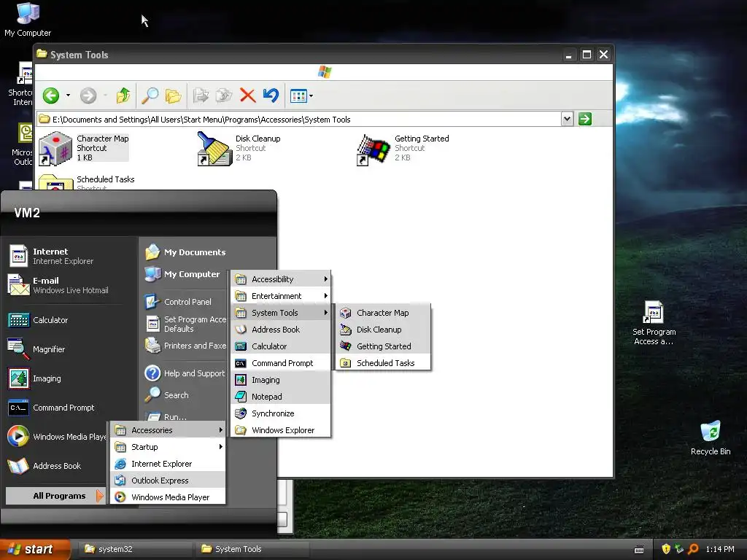Switch to System Tools taskbar button
This screenshot has width=747, height=560.
252,549
